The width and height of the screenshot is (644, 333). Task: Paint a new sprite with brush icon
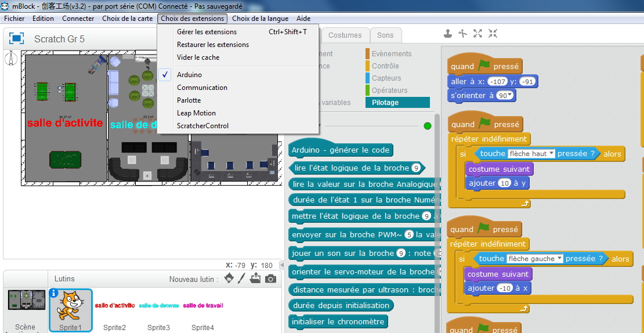pyautogui.click(x=242, y=278)
